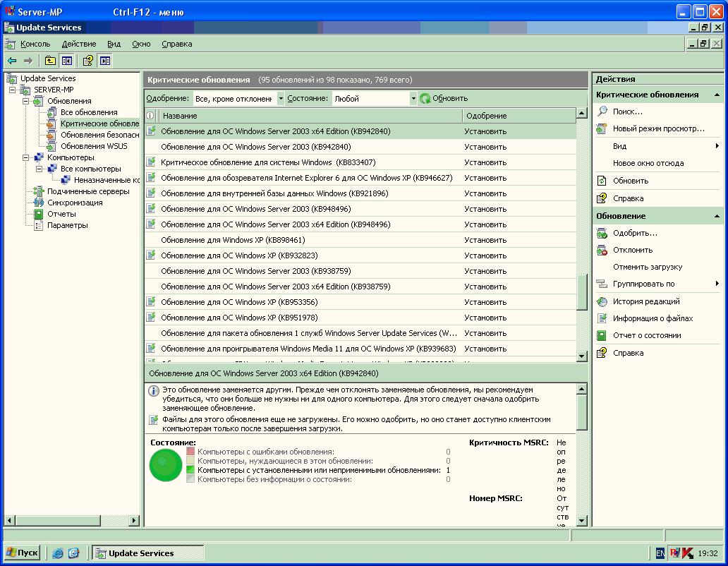The height and width of the screenshot is (566, 728).
Task: Click the Отчеты tree icon
Action: (x=39, y=214)
